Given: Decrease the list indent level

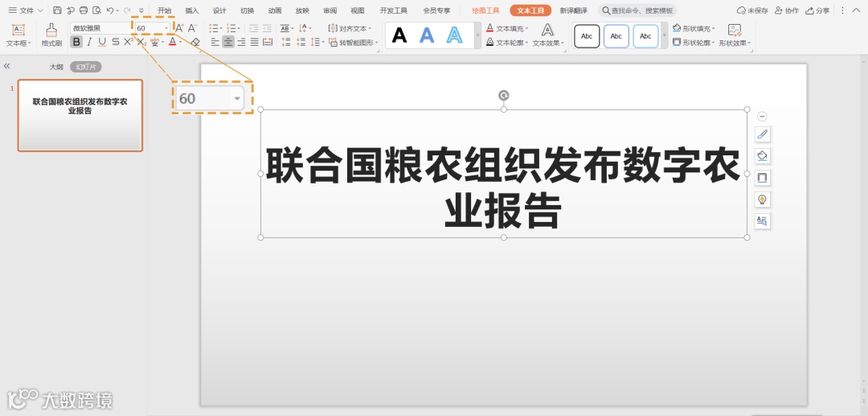Looking at the screenshot, I should click(253, 28).
